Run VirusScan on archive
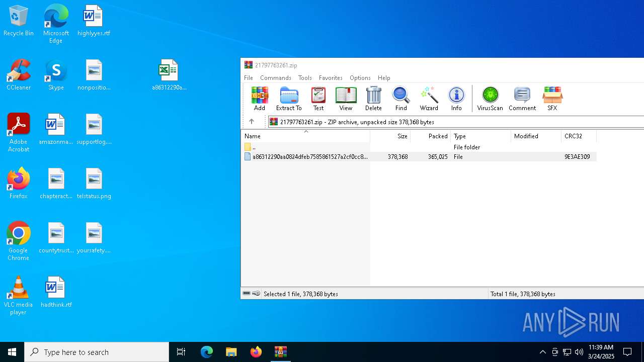644x362 pixels. (x=490, y=99)
